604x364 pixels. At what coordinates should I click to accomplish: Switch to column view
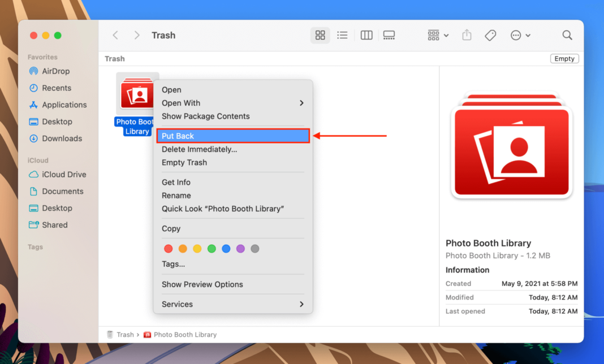click(x=366, y=35)
